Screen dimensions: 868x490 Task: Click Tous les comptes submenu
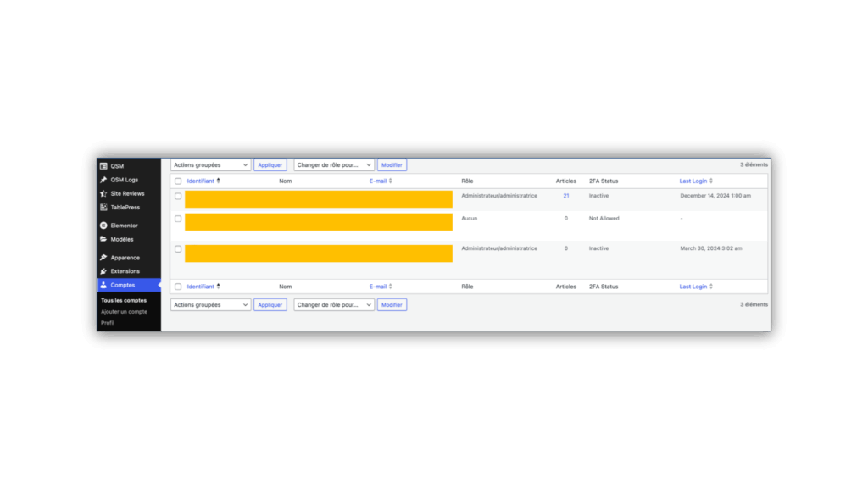point(124,300)
